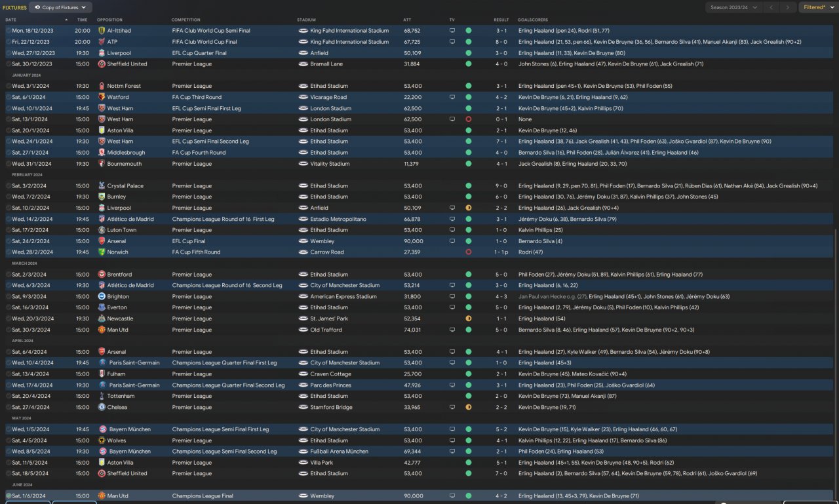Click the Nottm Forest club badge
Image resolution: width=839 pixels, height=504 pixels.
coord(102,86)
